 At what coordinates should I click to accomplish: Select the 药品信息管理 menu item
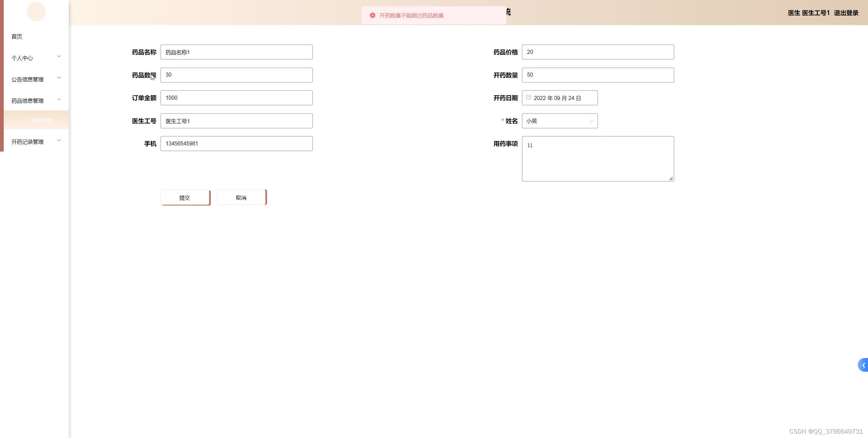pos(36,101)
